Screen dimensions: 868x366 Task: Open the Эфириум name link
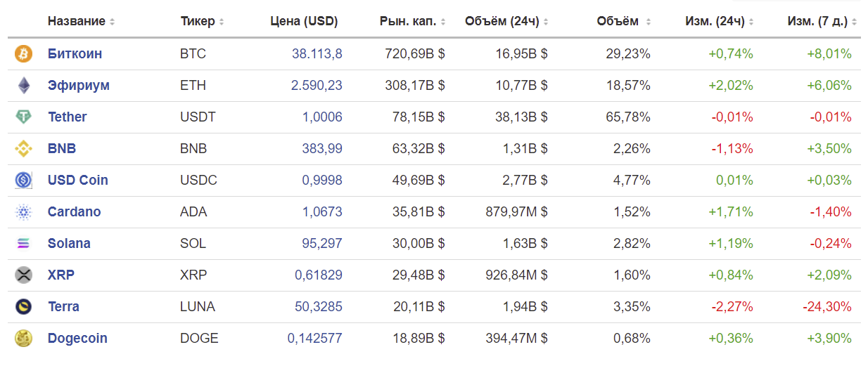point(79,85)
